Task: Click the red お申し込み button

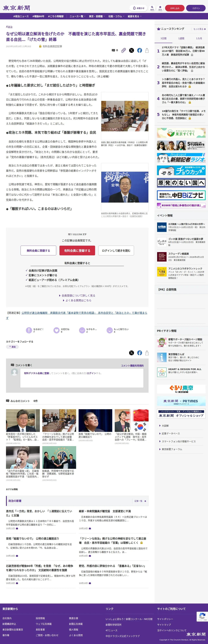Action: [175, 8]
